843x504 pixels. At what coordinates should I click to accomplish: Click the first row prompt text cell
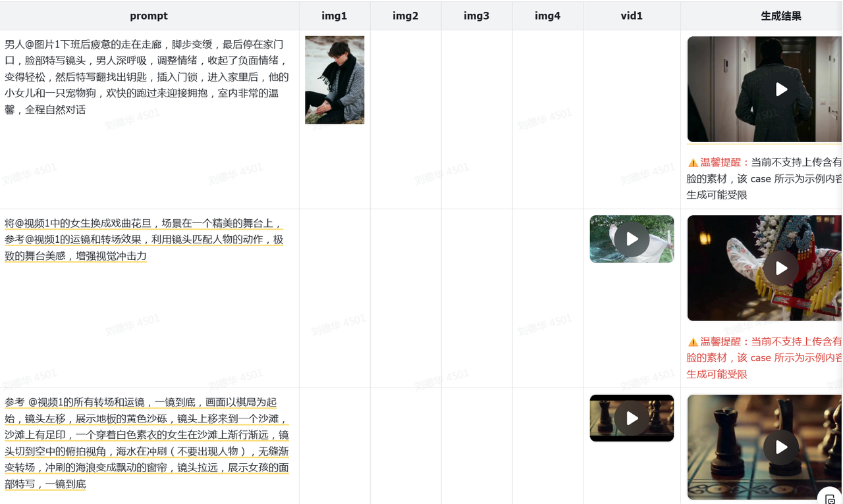tap(145, 77)
